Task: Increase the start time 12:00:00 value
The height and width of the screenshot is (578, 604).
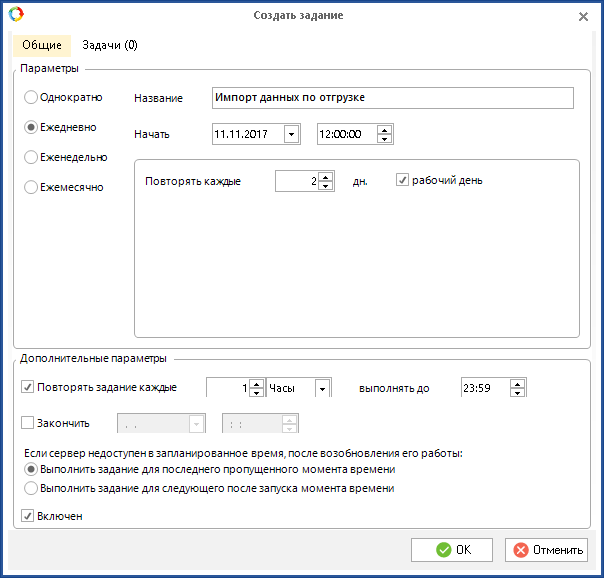Action: click(x=385, y=129)
